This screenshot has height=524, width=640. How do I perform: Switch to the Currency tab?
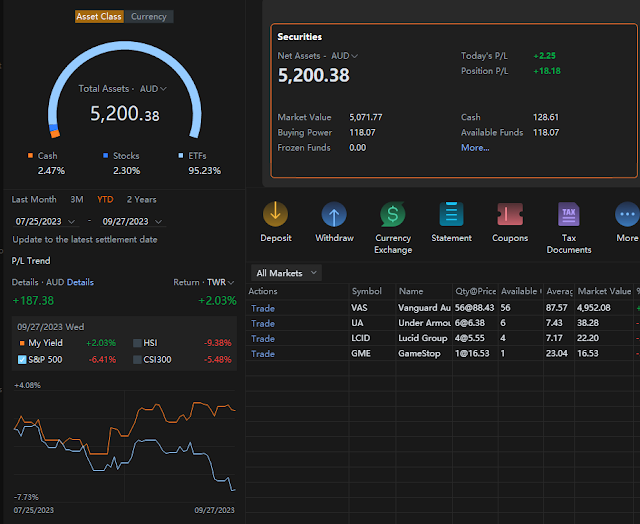pos(149,17)
